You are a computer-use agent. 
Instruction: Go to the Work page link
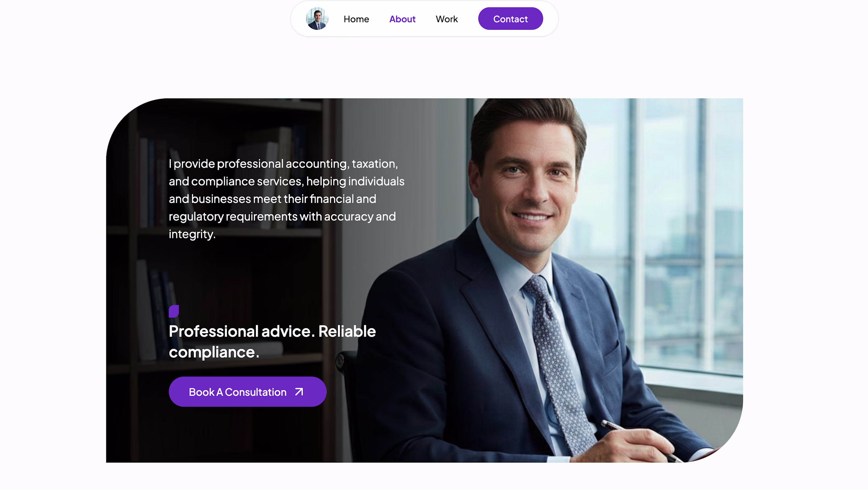tap(446, 19)
